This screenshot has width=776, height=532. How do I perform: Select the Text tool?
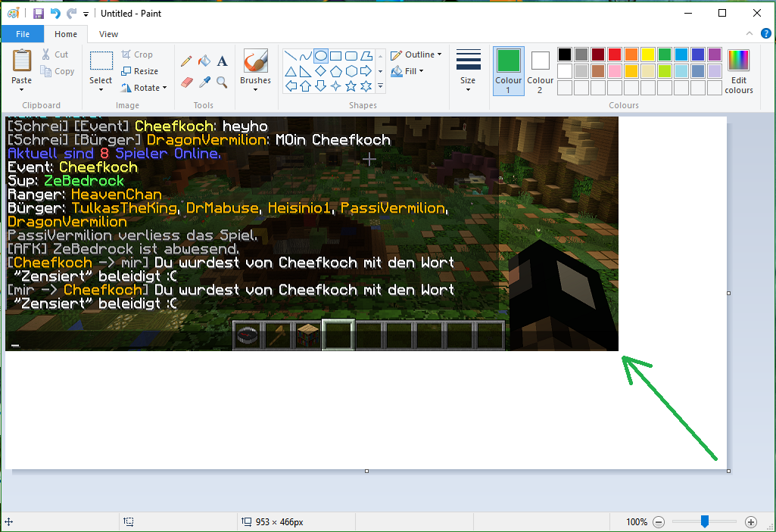point(222,61)
